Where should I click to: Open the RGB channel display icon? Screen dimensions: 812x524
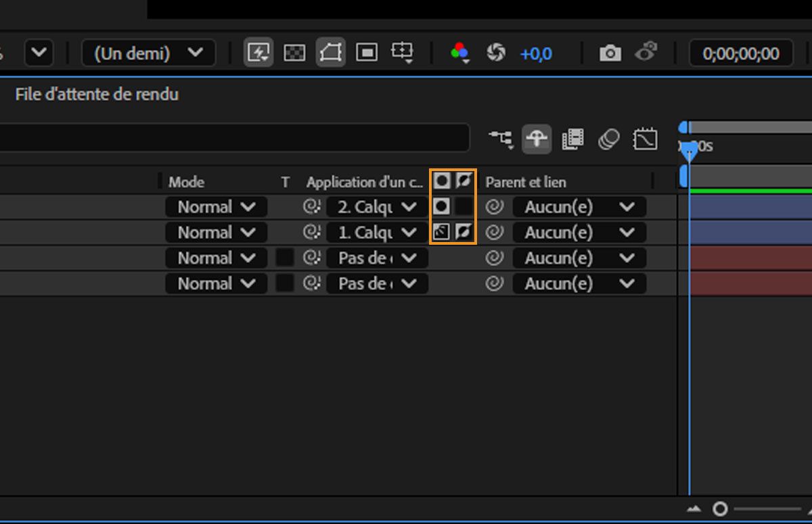pyautogui.click(x=460, y=53)
